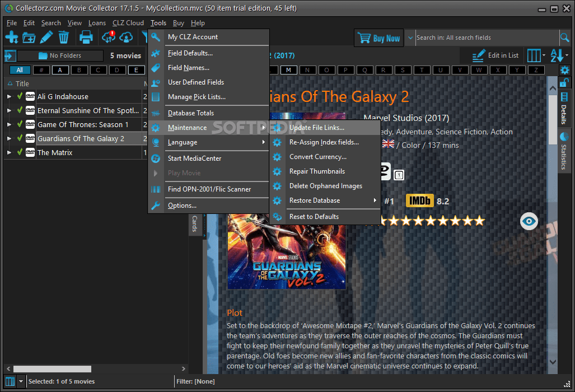
Task: Click the add folder icon in toolbar
Action: 29,38
